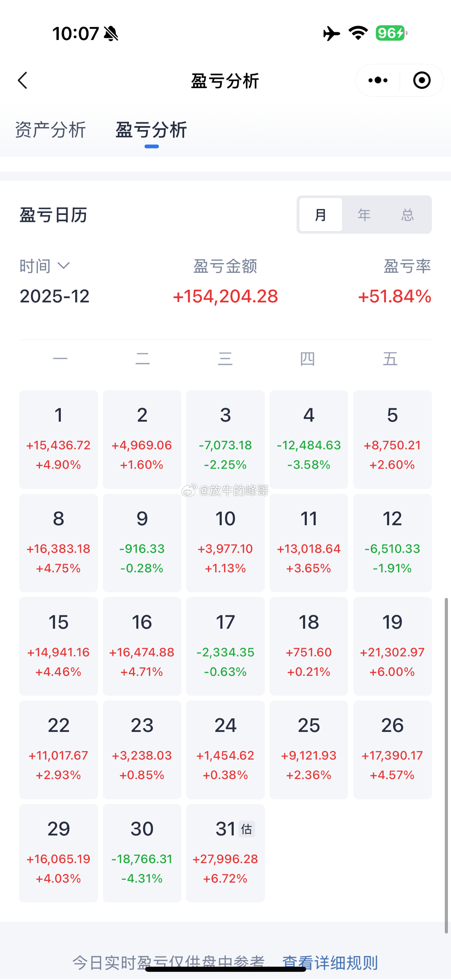Screen dimensions: 451x980
Task: Switch to the 资产分析 tab
Action: pos(51,130)
